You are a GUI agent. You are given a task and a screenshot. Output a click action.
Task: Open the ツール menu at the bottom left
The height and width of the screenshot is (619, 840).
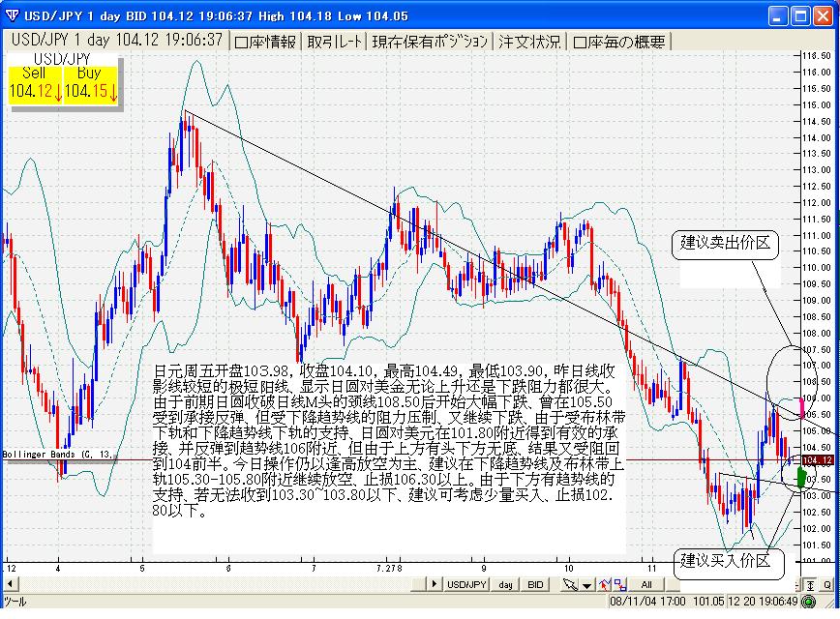pos(15,604)
